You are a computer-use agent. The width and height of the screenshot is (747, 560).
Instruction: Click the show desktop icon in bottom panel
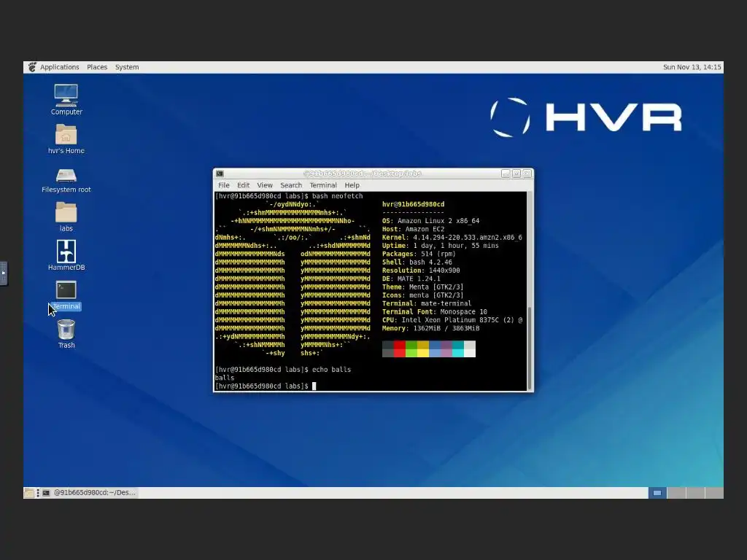29,493
